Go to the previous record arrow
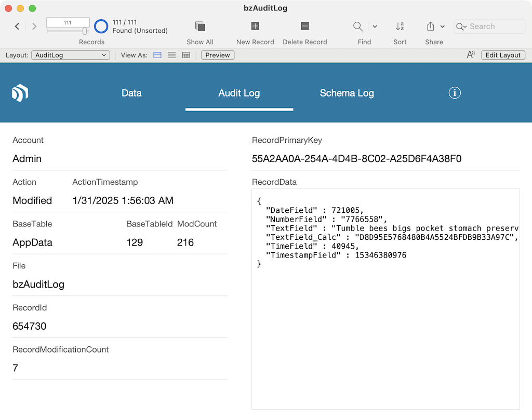The width and height of the screenshot is (532, 420). [x=17, y=26]
